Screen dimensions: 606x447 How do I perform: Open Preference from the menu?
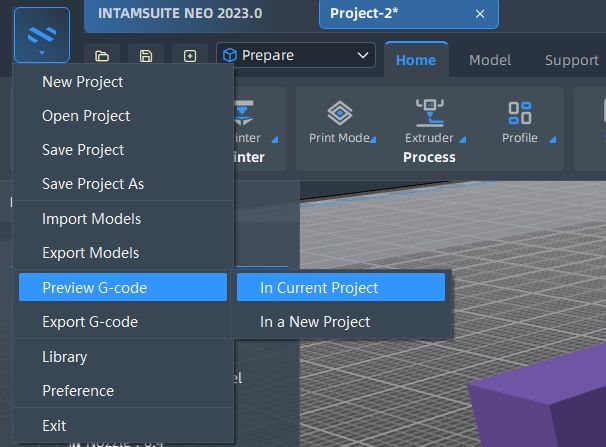(x=123, y=391)
